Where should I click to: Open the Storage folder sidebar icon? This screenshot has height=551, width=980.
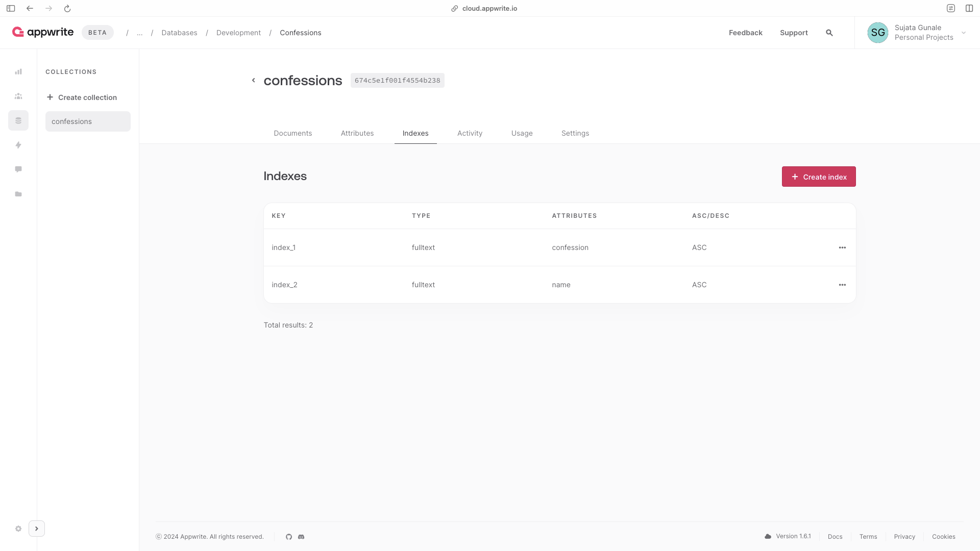pyautogui.click(x=18, y=194)
